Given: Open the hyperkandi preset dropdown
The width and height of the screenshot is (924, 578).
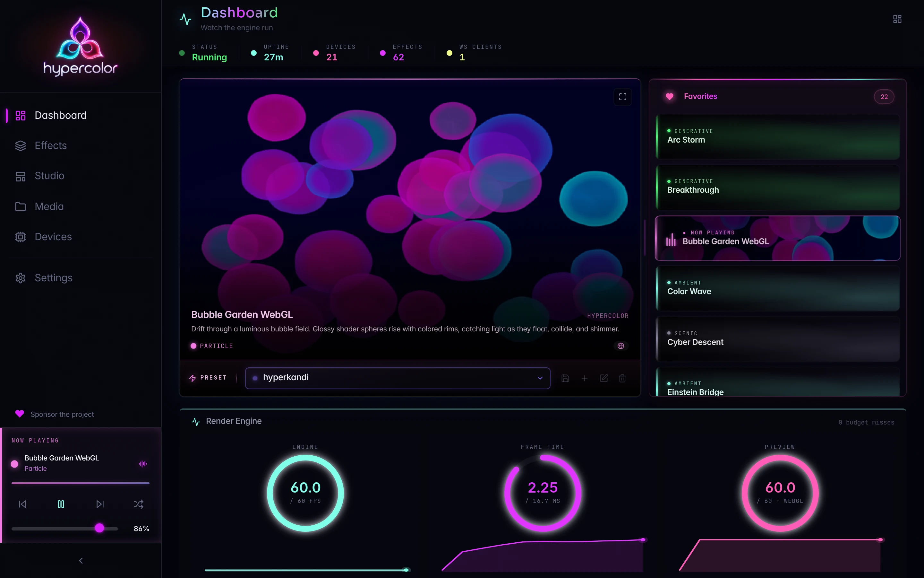Looking at the screenshot, I should click(x=398, y=378).
